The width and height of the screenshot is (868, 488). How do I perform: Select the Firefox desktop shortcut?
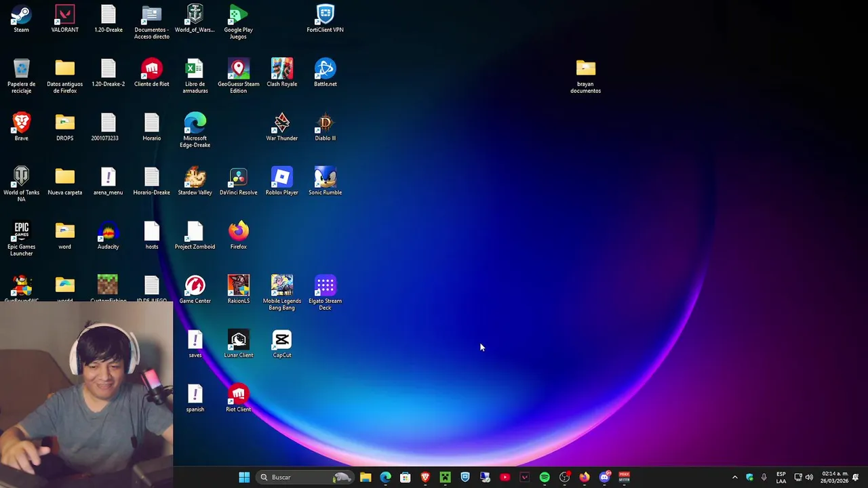coord(238,235)
